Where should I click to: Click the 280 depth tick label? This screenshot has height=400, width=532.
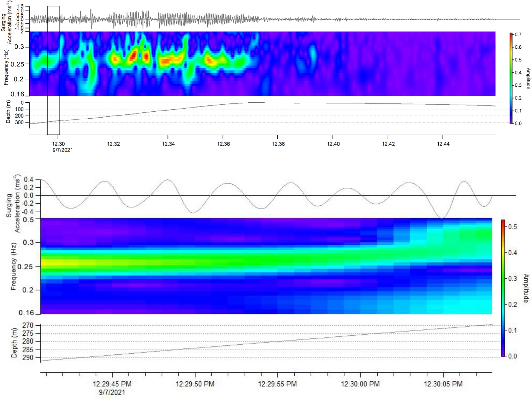pos(28,341)
